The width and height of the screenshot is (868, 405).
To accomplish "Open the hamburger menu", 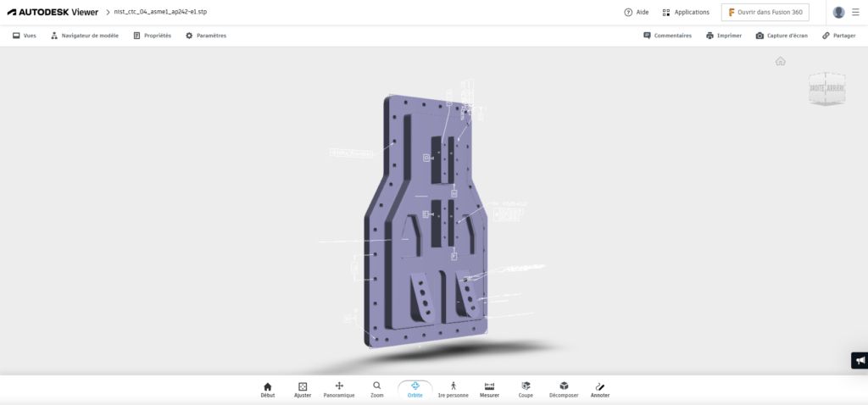I will (x=855, y=12).
